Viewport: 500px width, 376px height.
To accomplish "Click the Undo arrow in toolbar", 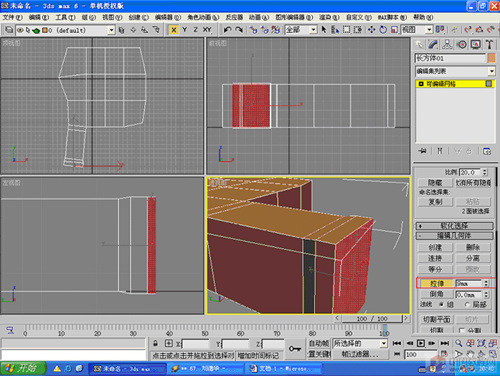I will [228, 30].
